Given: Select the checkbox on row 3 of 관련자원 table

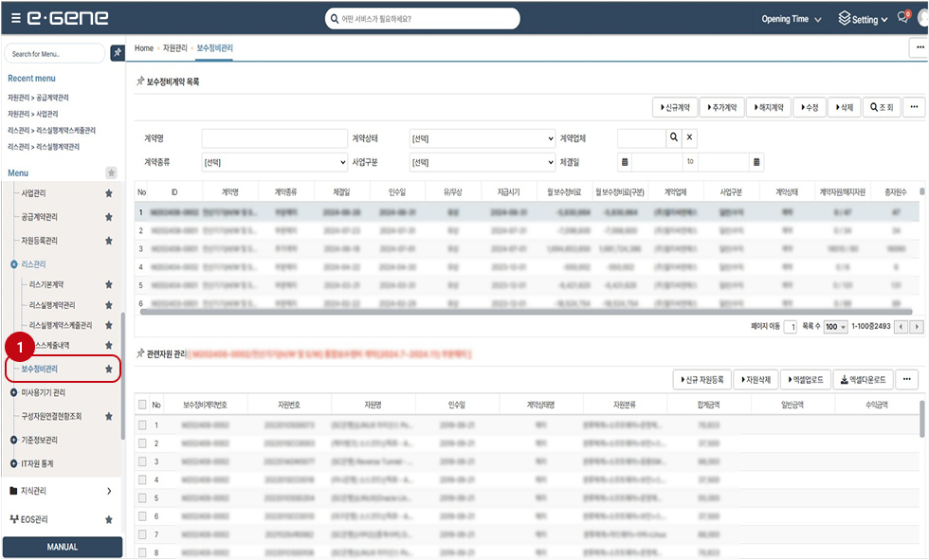Looking at the screenshot, I should [x=142, y=461].
